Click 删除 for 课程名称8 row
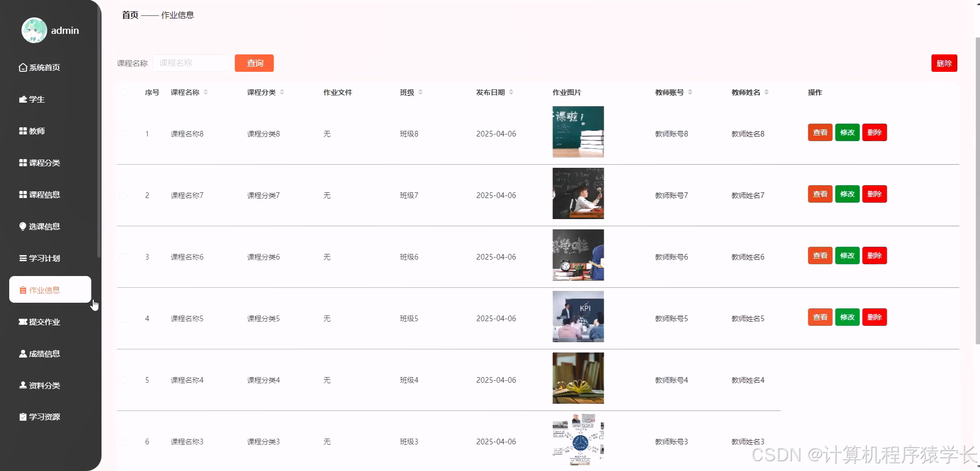The image size is (980, 471). pos(874,132)
